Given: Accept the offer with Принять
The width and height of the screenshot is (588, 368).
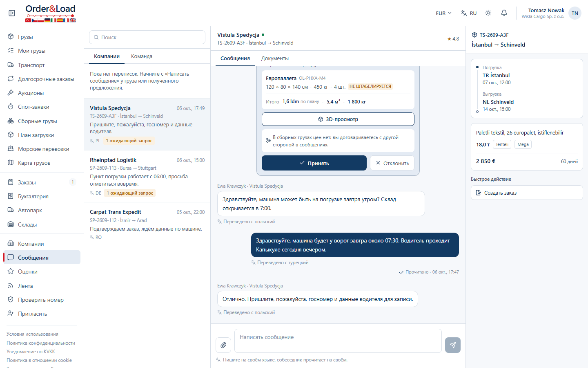Looking at the screenshot, I should tap(314, 163).
